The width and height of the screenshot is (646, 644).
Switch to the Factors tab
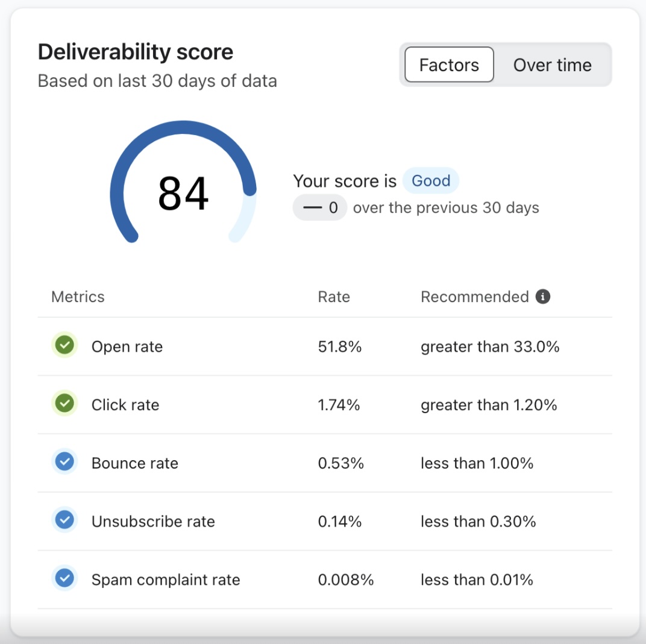[448, 65]
